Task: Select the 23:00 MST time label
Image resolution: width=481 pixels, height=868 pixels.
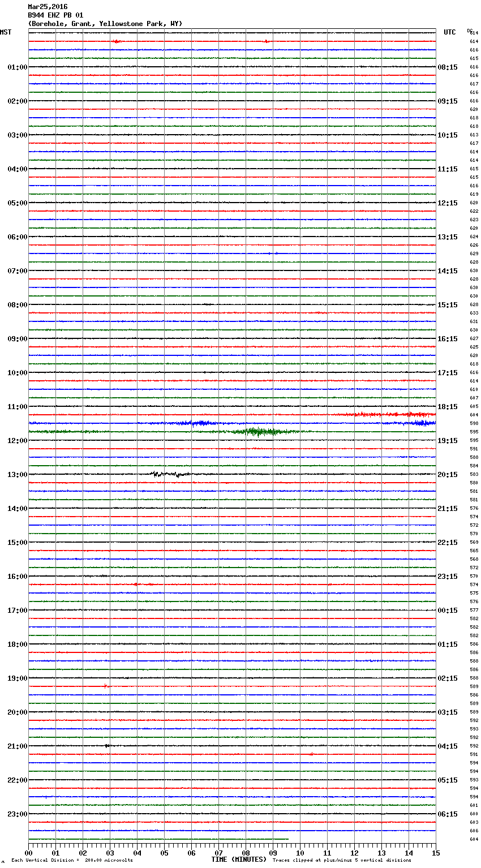Action: point(18,814)
